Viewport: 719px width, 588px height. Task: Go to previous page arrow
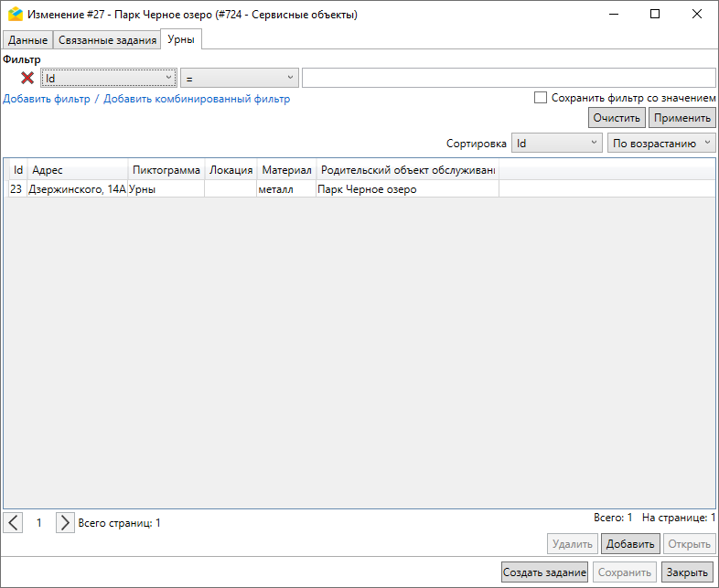(14, 522)
